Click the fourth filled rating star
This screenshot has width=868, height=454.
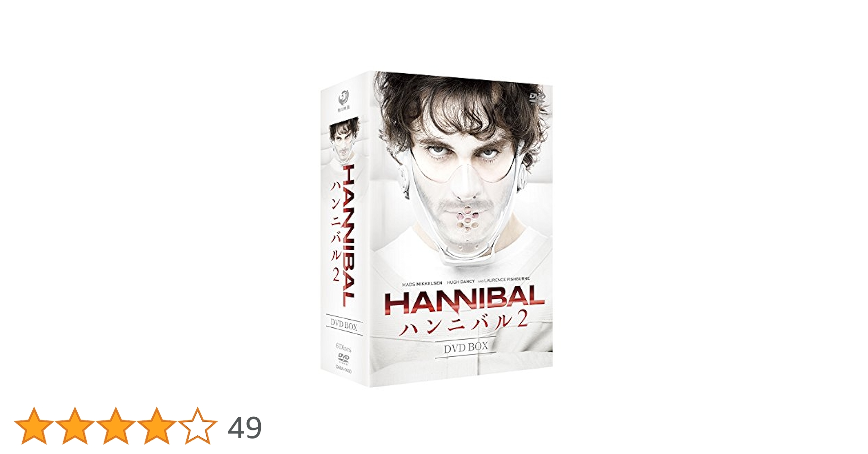click(x=156, y=426)
